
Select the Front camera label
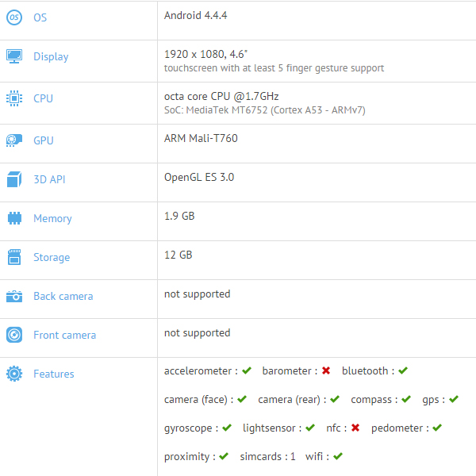(65, 335)
